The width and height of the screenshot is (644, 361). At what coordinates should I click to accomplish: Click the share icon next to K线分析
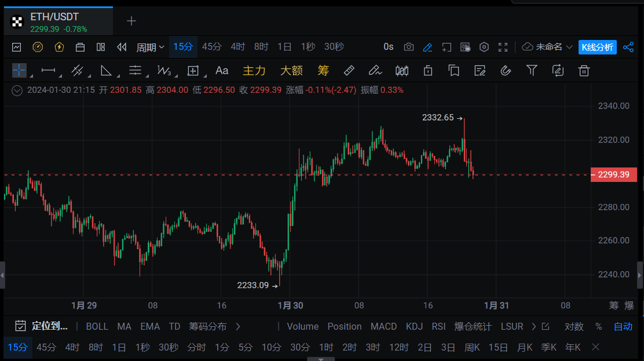pos(628,47)
